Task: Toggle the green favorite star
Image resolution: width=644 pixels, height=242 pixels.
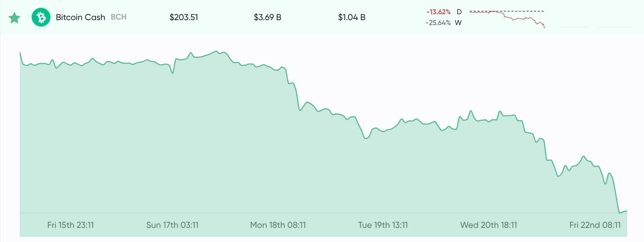Action: [14, 18]
